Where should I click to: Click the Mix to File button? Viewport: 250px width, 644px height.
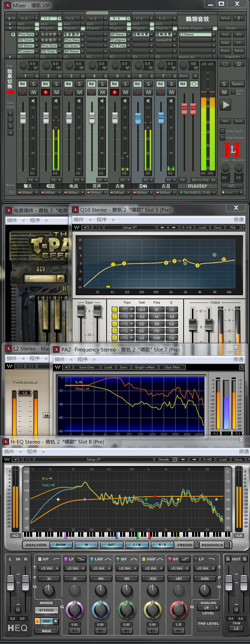(200, 180)
